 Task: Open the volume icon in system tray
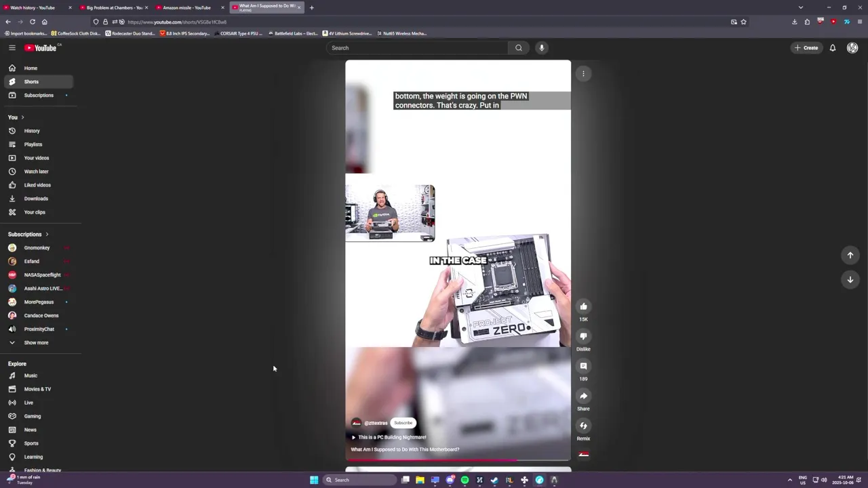[x=824, y=480]
